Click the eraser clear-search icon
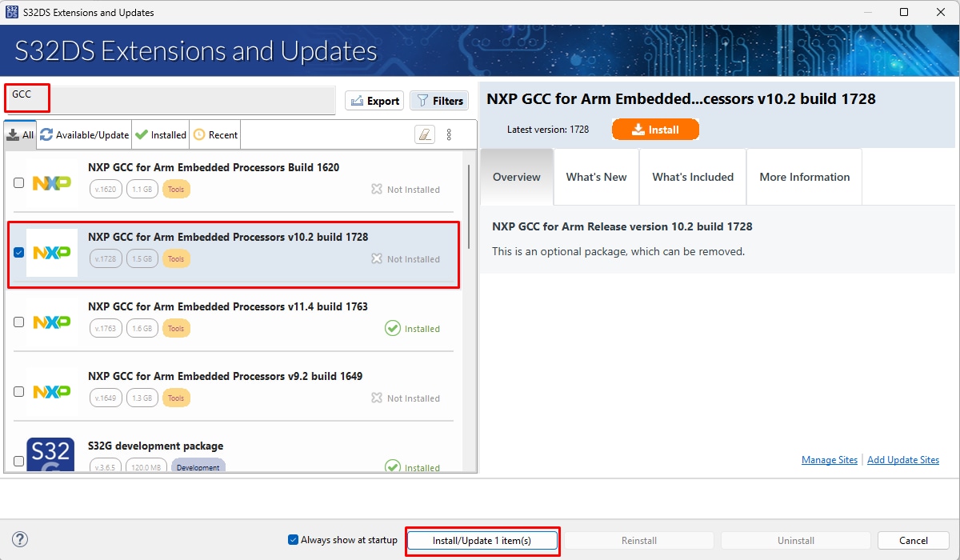This screenshot has height=560, width=960. (x=425, y=134)
